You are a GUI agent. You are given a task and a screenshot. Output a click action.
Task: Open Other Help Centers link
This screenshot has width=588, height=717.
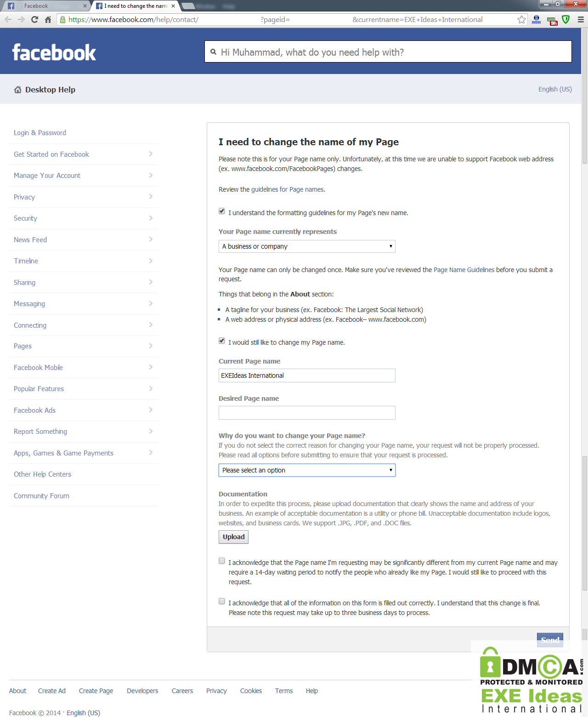[x=42, y=474]
